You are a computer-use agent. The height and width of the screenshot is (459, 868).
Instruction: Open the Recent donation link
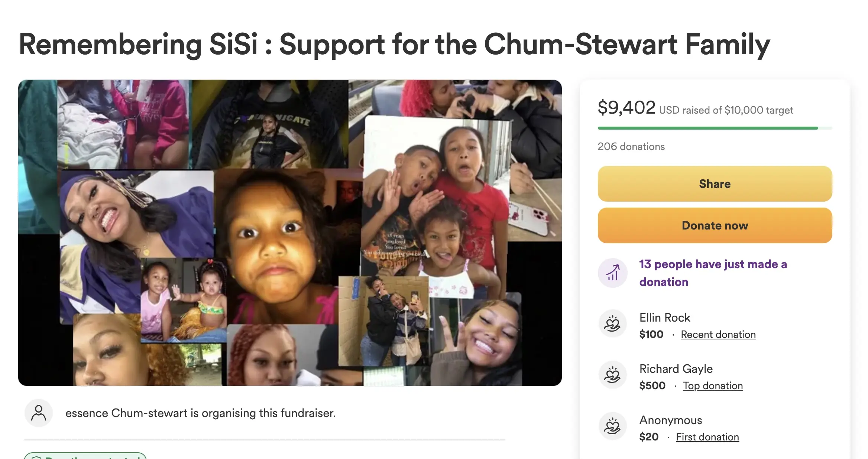pyautogui.click(x=718, y=334)
